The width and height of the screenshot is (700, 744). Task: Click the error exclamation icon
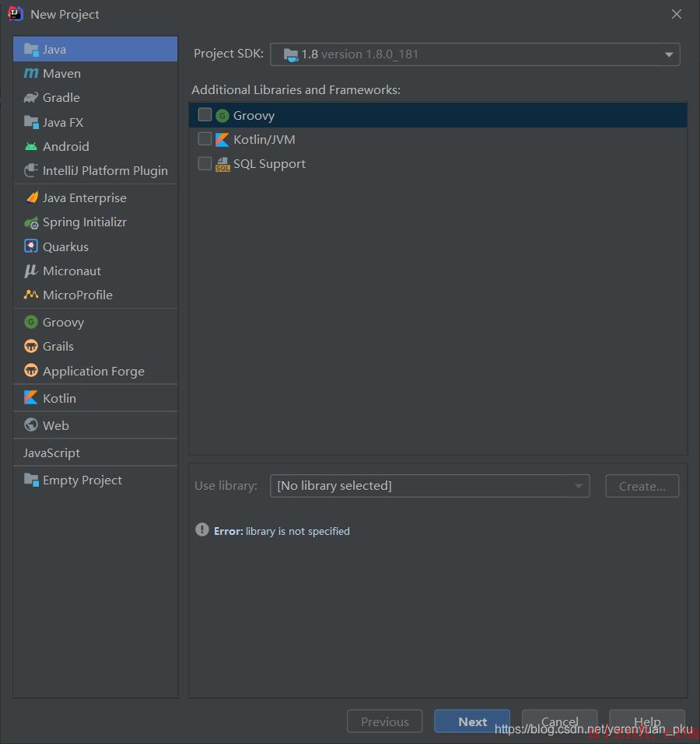click(201, 529)
